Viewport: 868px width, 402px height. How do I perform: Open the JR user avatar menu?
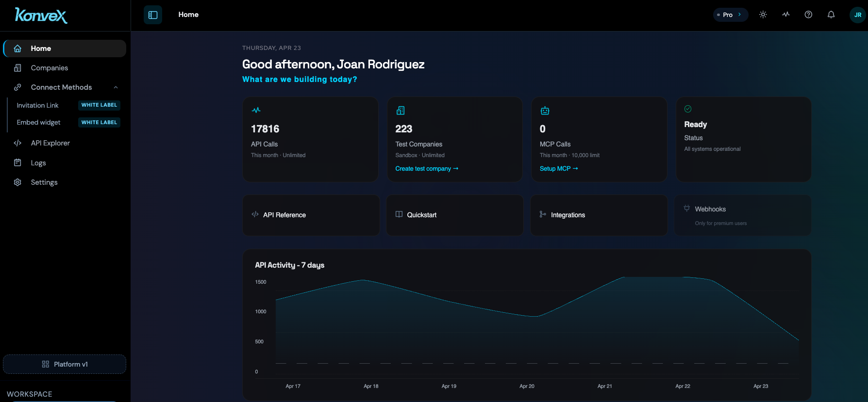tap(858, 15)
